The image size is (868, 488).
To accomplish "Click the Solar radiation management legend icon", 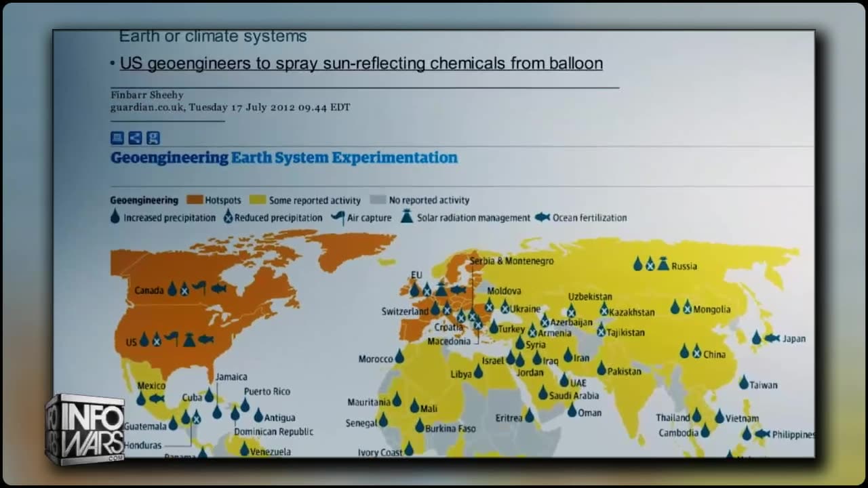I will click(x=406, y=217).
